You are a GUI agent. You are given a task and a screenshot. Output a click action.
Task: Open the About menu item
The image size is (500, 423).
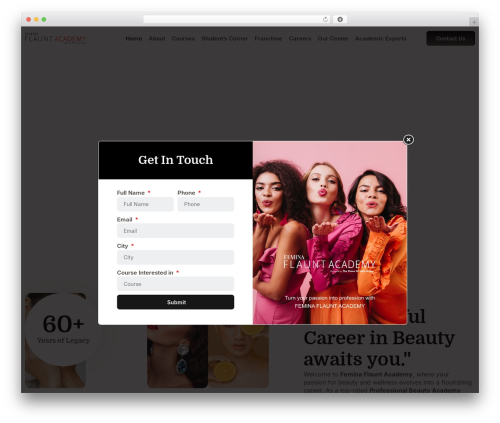pos(157,38)
